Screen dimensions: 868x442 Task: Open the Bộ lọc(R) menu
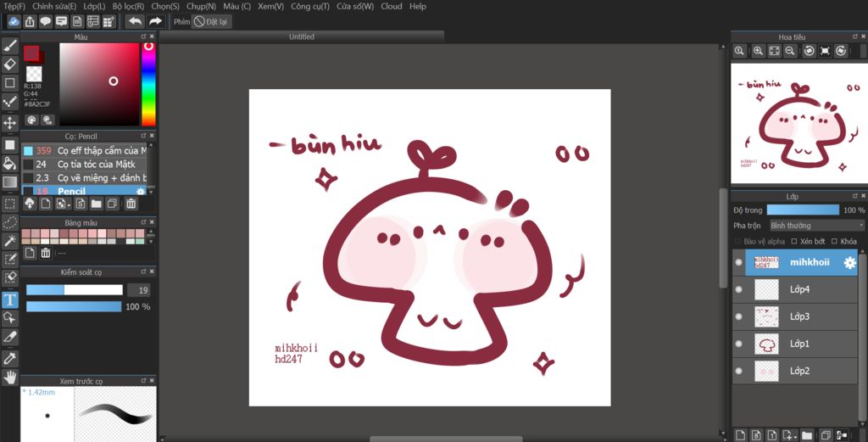[x=128, y=6]
